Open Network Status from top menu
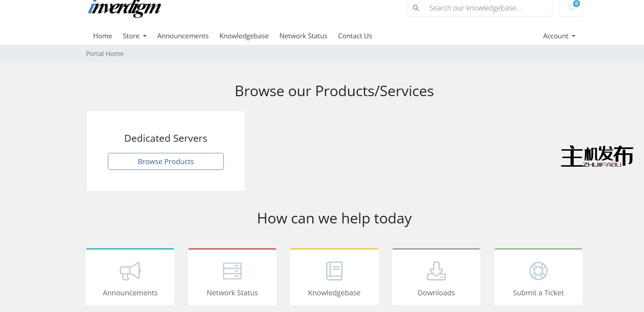The image size is (644, 312). pyautogui.click(x=303, y=36)
